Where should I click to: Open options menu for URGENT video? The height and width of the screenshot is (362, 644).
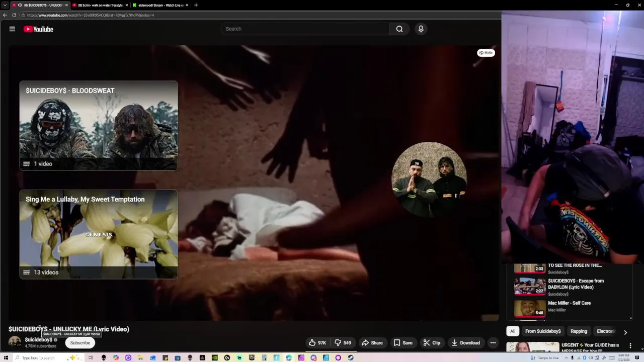tap(630, 346)
